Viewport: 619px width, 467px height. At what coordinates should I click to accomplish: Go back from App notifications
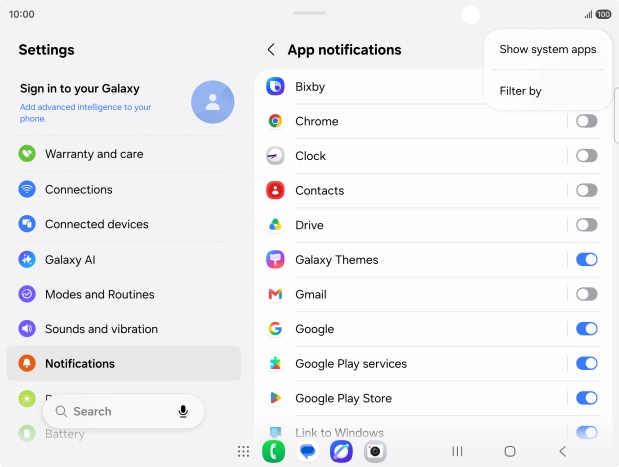[271, 50]
